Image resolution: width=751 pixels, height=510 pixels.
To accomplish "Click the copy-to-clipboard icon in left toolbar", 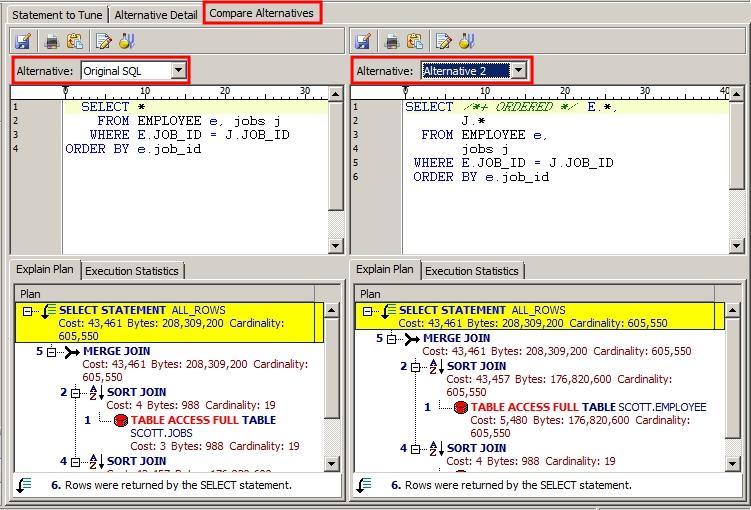I will 74,41.
